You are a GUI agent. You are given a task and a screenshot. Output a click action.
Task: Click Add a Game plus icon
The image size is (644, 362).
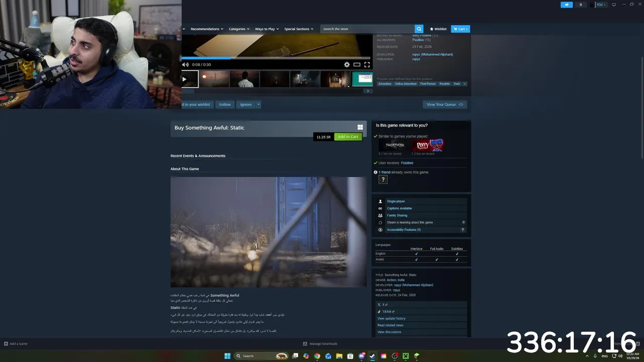pos(6,344)
